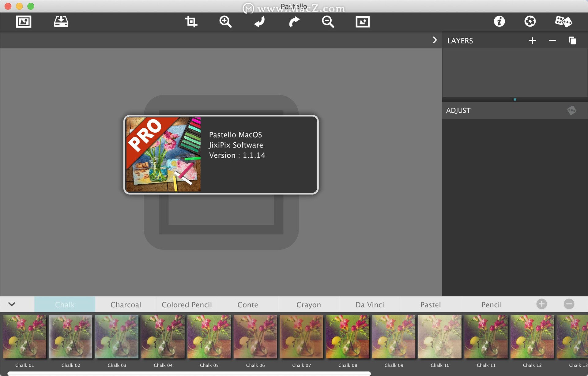The width and height of the screenshot is (588, 376).
Task: Open the Colored Pencil tab
Action: click(187, 304)
